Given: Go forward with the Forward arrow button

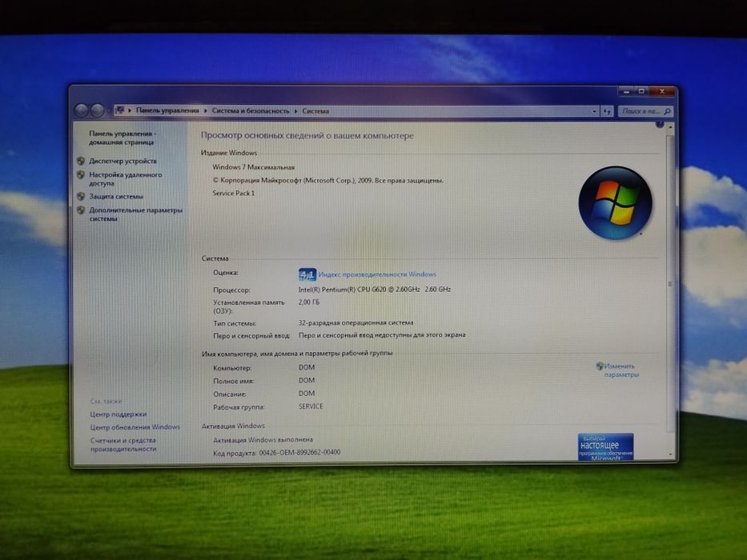Looking at the screenshot, I should [98, 110].
